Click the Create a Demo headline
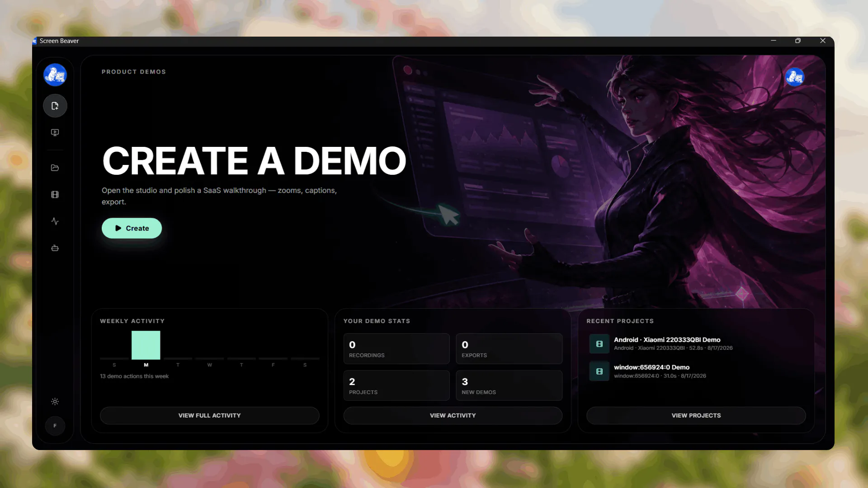 tap(254, 160)
